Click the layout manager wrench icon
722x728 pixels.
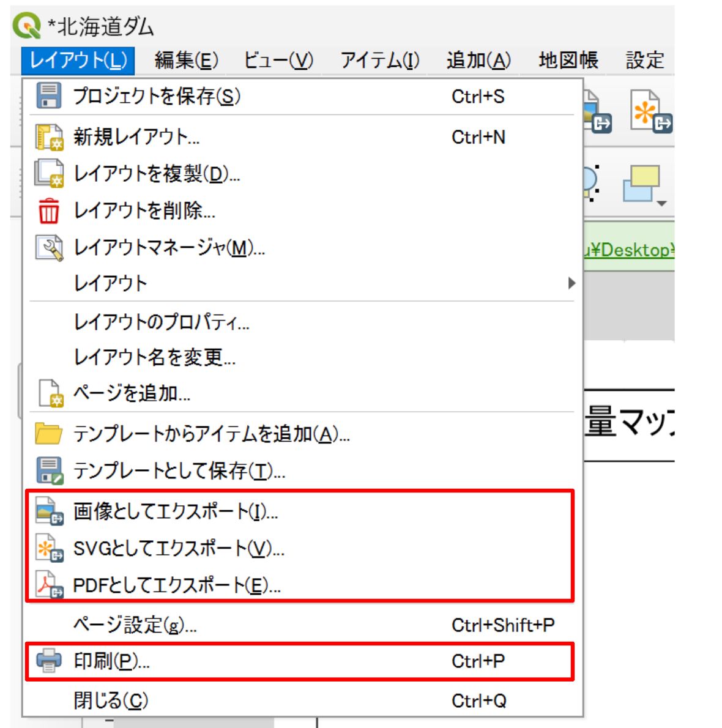[49, 248]
